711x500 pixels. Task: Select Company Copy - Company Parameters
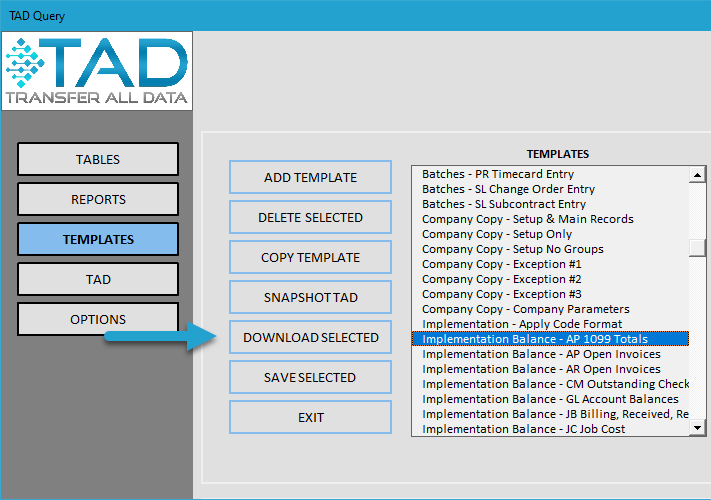pyautogui.click(x=550, y=309)
